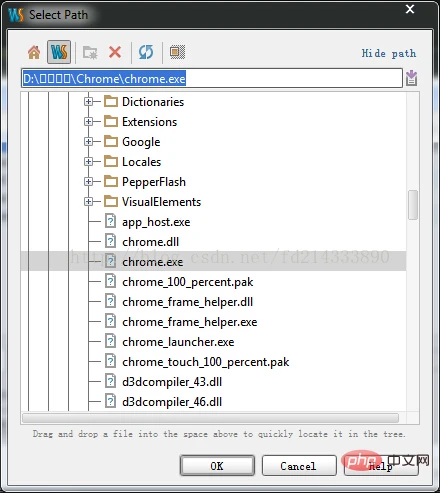The height and width of the screenshot is (493, 440).
Task: Click the Home directory icon
Action: click(34, 52)
